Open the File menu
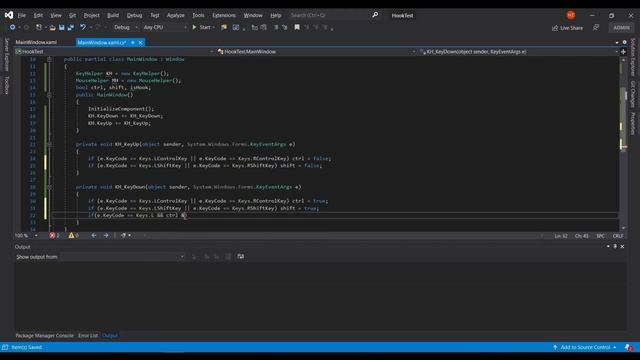Image resolution: width=640 pixels, height=360 pixels. [22, 15]
